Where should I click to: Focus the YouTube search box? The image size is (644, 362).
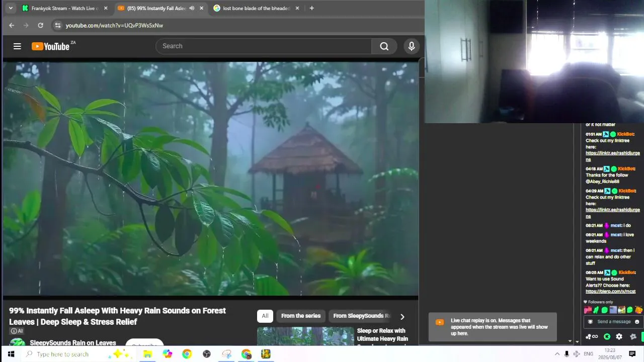[264, 46]
